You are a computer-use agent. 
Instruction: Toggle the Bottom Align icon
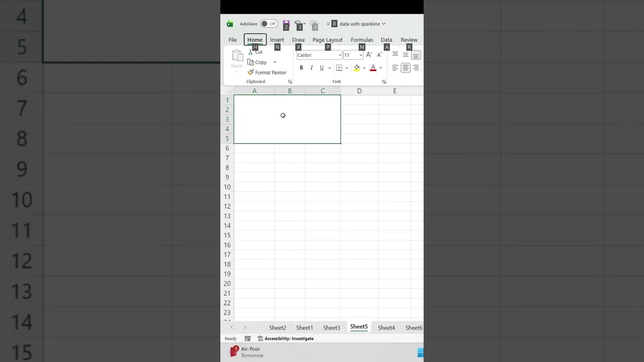point(416,55)
